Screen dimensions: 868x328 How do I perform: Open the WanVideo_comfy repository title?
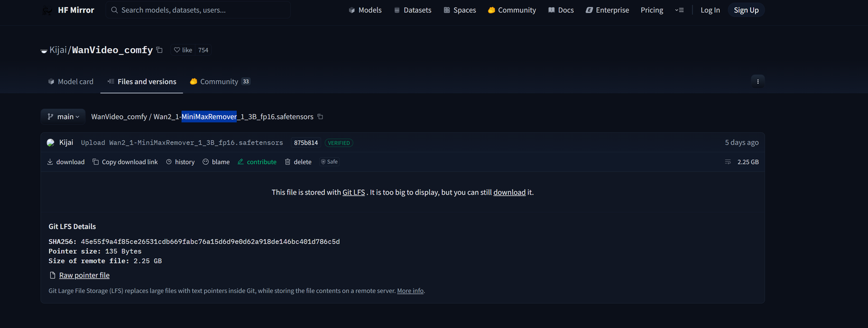click(113, 50)
